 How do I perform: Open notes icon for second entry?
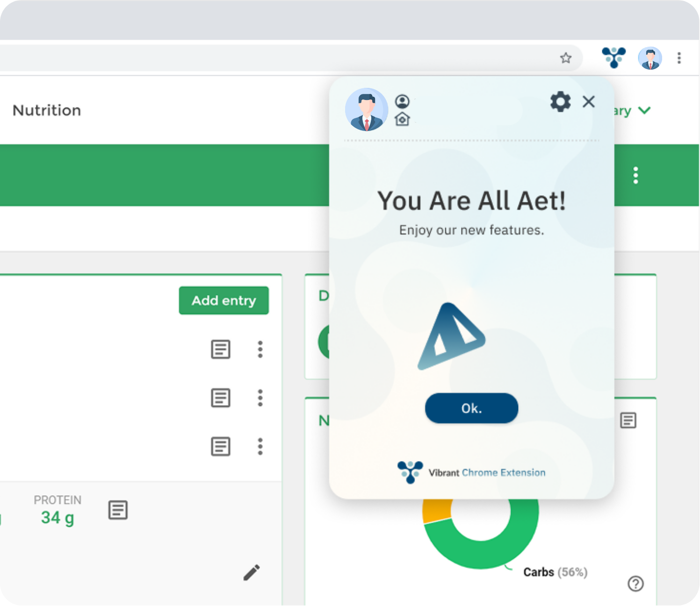pyautogui.click(x=221, y=398)
